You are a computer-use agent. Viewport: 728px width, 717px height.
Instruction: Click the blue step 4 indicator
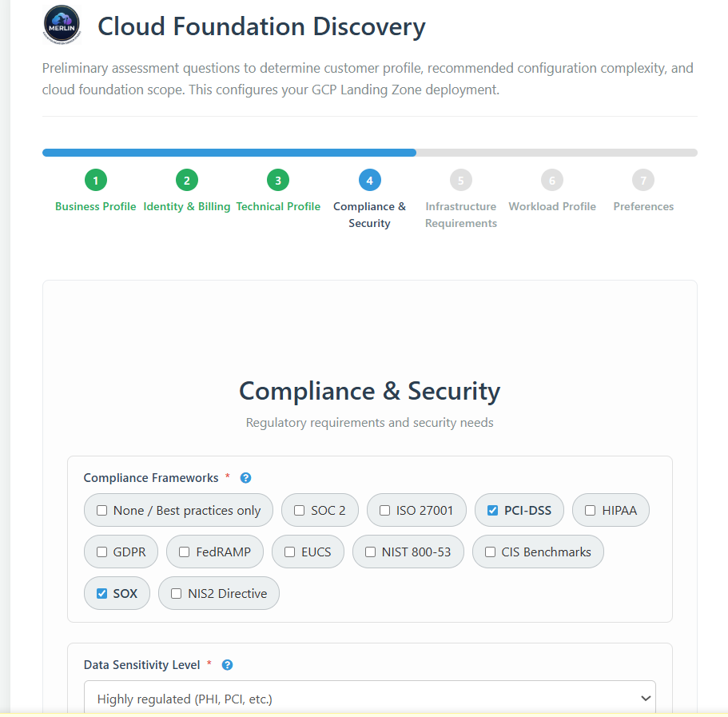[369, 180]
